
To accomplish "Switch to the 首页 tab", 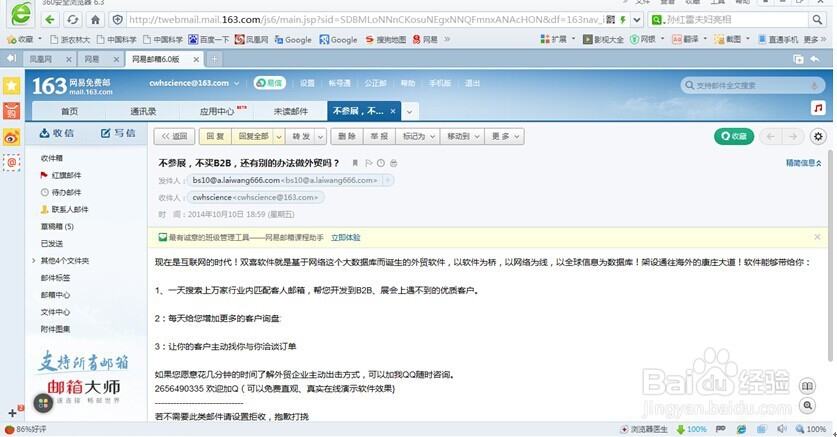I will click(x=69, y=111).
